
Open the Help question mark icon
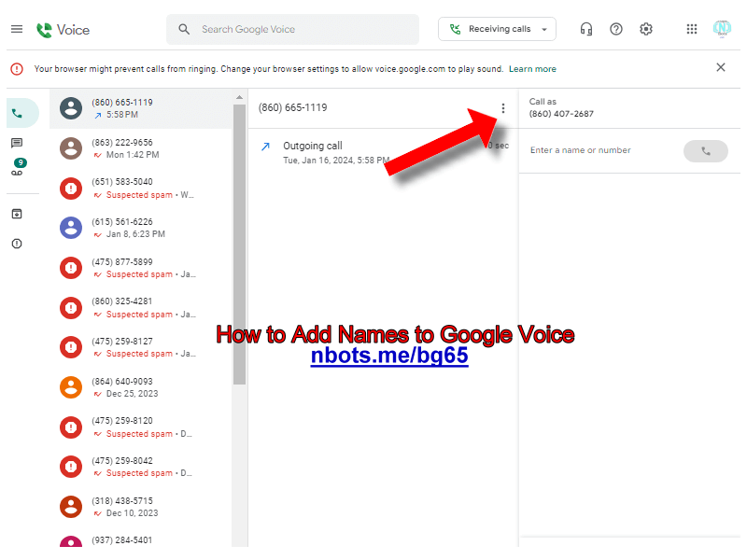616,29
